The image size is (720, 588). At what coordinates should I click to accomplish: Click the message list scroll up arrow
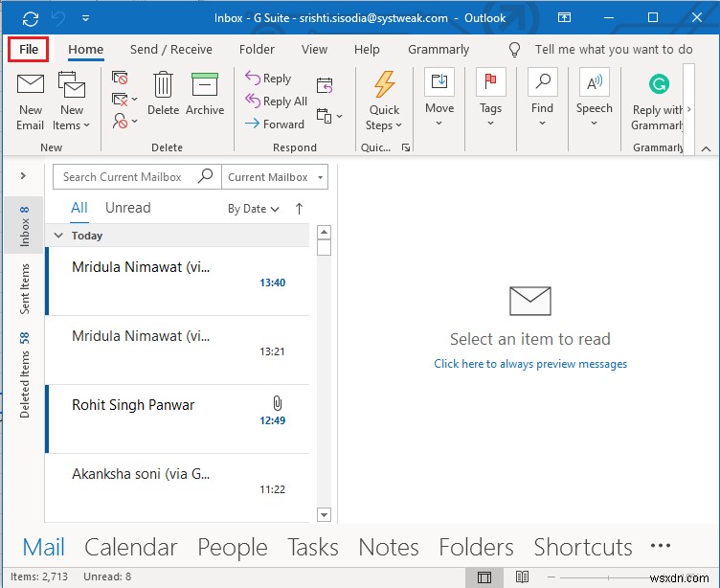[325, 232]
